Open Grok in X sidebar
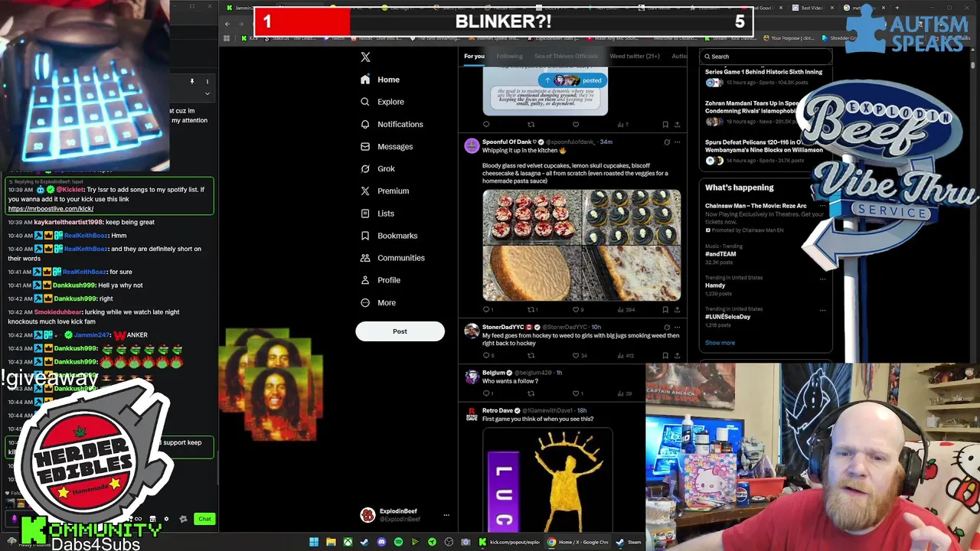This screenshot has width=980, height=551. pos(377,168)
